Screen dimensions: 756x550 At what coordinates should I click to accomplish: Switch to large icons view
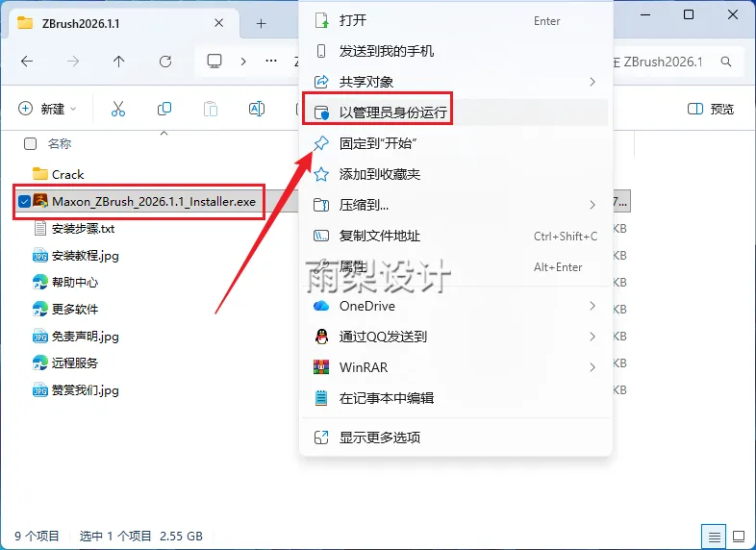[x=739, y=536]
